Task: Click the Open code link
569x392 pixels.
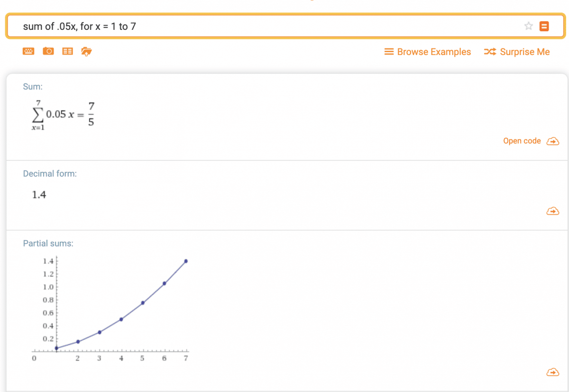Action: point(522,141)
